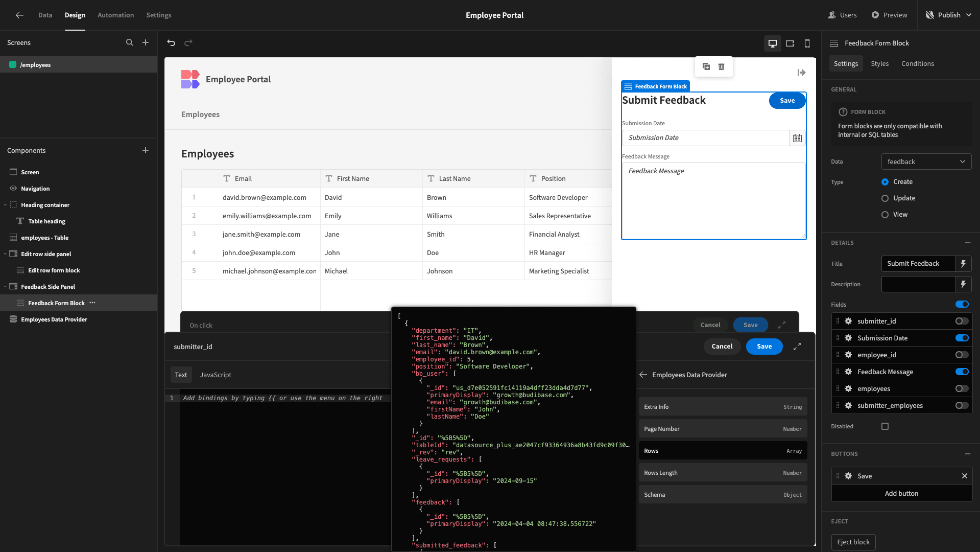Open the Data tab
Screen dimensions: 980x552
pyautogui.click(x=45, y=15)
